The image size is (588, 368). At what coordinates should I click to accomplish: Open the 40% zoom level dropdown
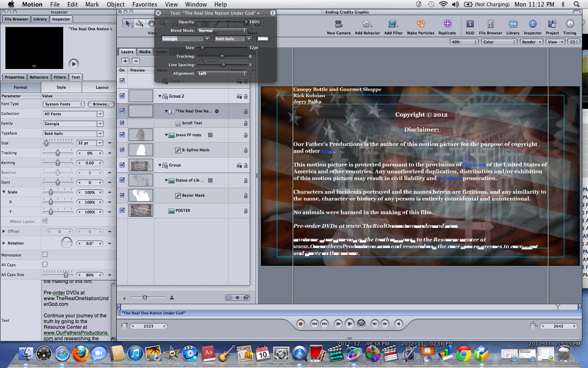point(464,42)
